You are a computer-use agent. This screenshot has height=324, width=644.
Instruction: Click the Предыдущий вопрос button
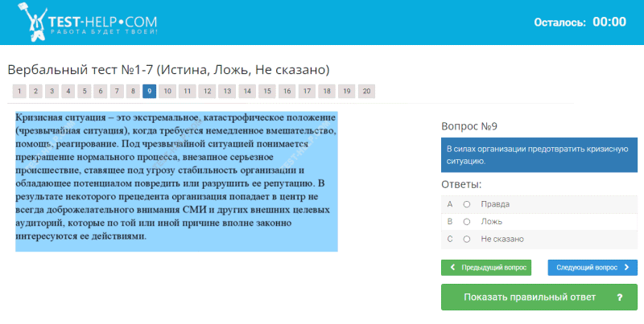(486, 268)
